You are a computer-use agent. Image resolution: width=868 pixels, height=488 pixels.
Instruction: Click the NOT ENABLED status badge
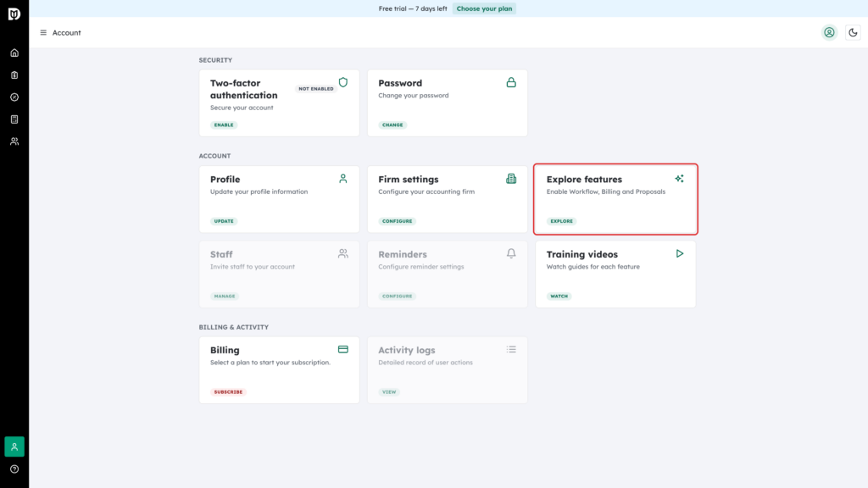tap(316, 88)
